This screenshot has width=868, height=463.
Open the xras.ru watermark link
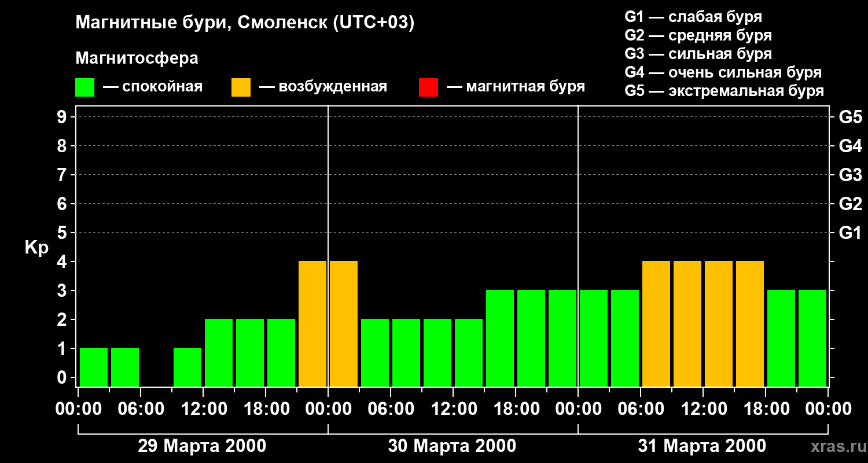tap(836, 446)
